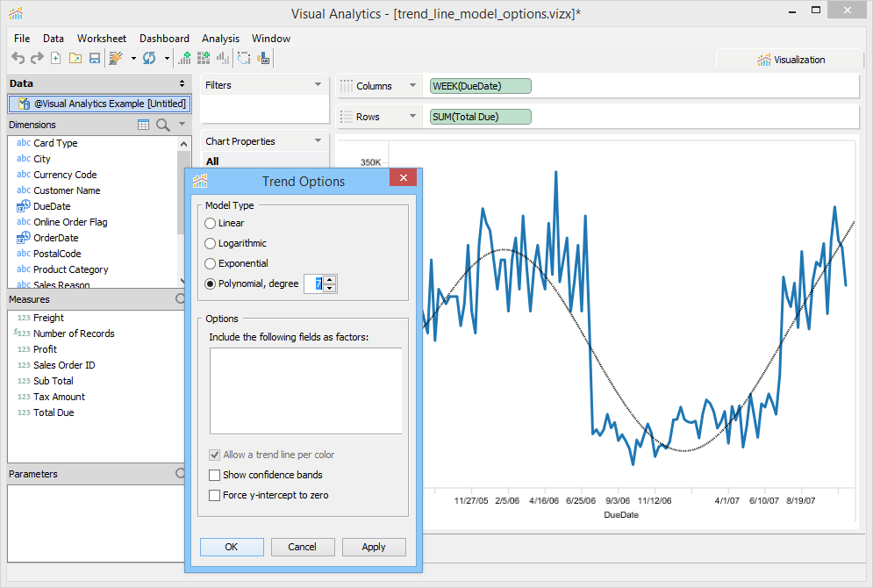Click the swap rows and columns icon
The image size is (873, 588).
[244, 58]
